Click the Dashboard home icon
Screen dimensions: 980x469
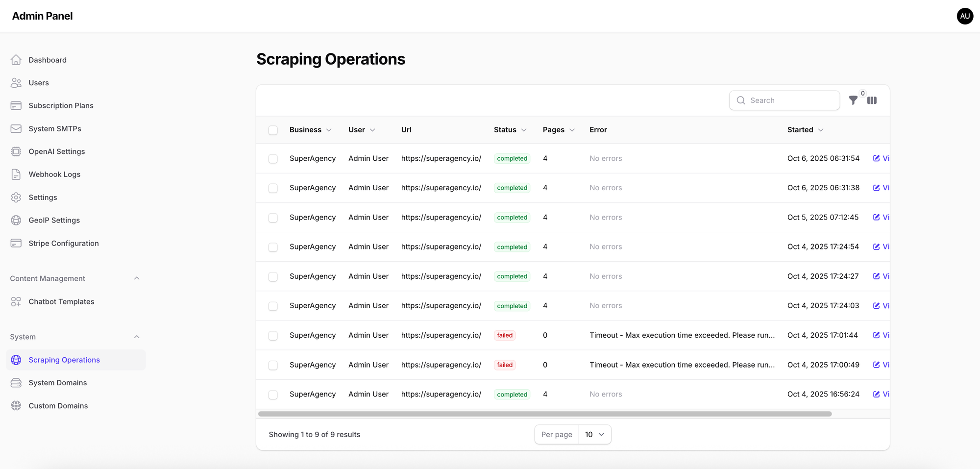[x=16, y=60]
